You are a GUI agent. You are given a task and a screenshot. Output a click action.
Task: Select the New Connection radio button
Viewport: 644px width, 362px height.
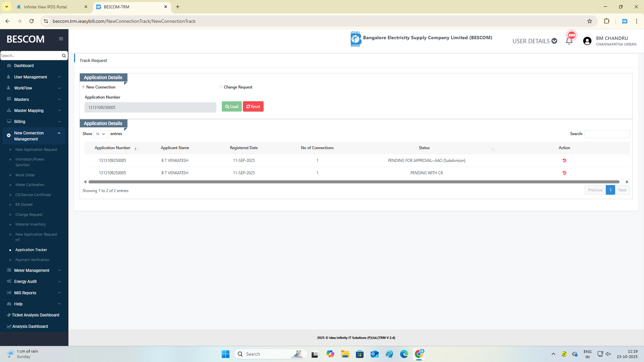coord(84,87)
